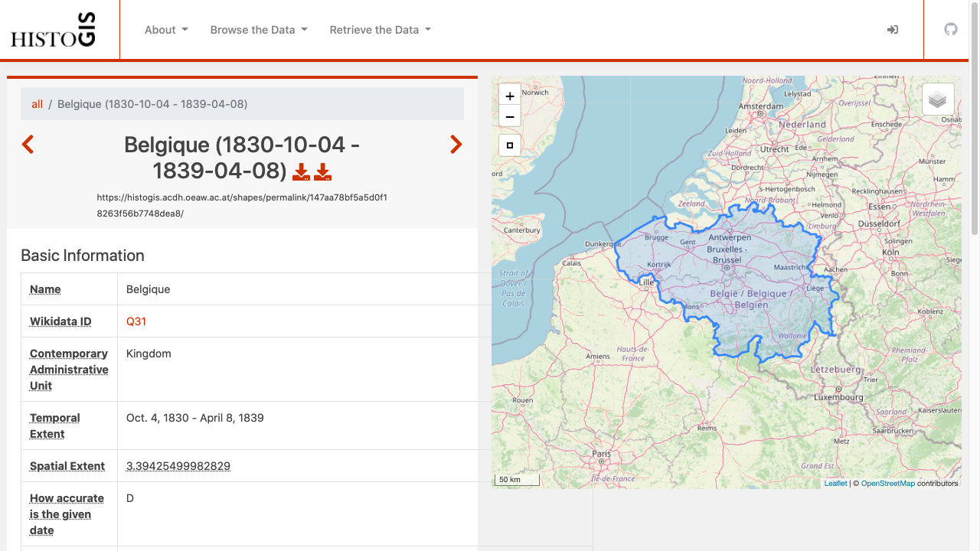Click the second download icon beside title
This screenshot has width=980, height=551.
click(x=323, y=171)
